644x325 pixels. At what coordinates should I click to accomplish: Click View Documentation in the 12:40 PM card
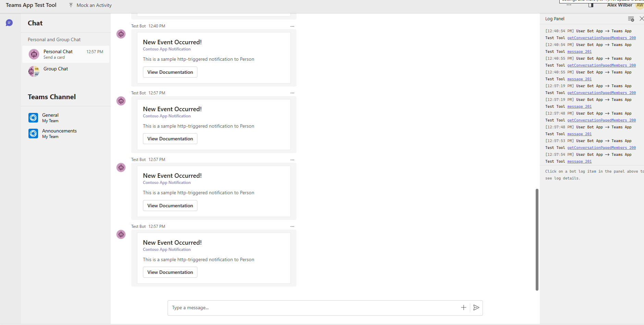170,72
